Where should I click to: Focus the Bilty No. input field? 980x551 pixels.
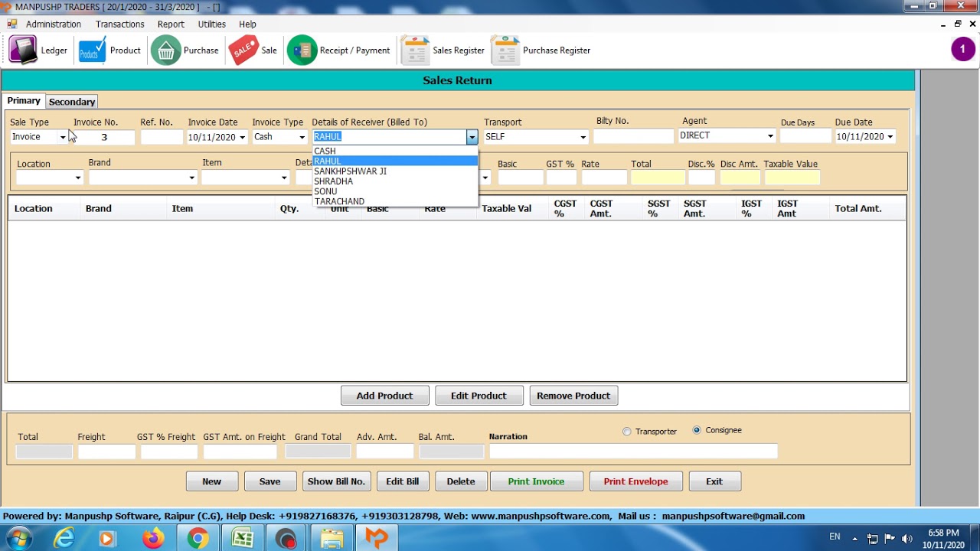click(633, 137)
